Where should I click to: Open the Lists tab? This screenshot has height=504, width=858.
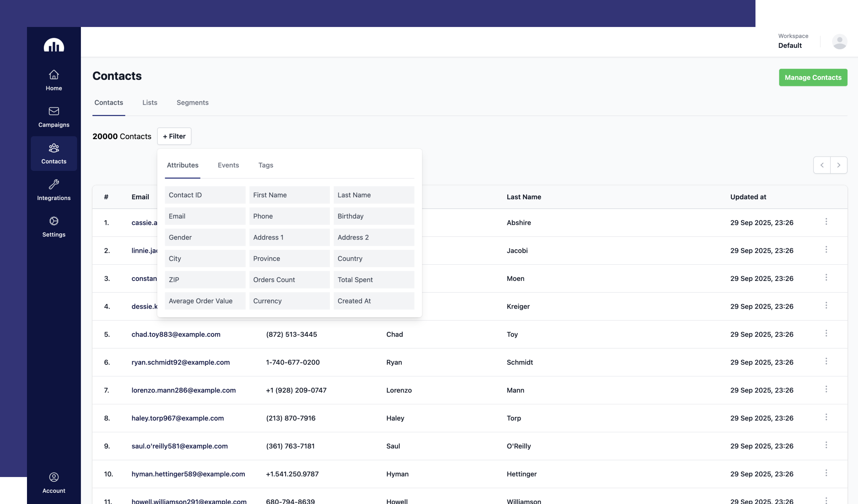tap(150, 103)
